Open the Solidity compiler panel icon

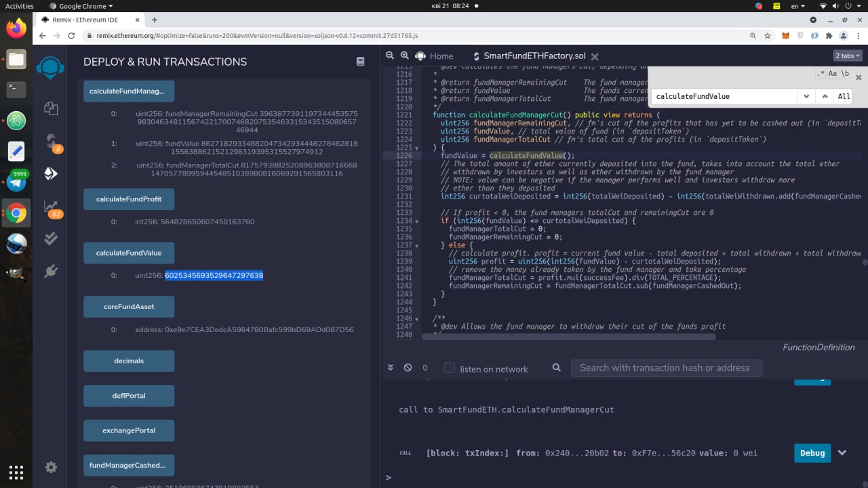click(x=51, y=141)
